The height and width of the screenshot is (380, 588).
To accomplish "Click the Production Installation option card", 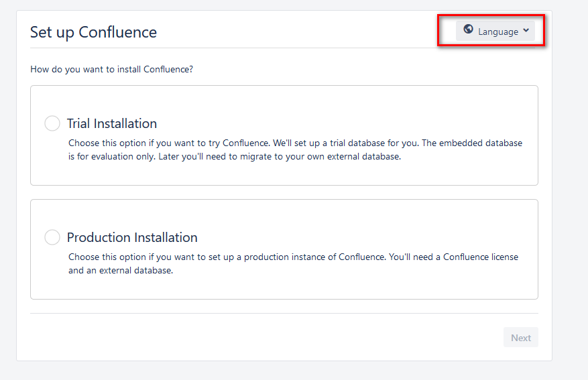I will click(284, 249).
